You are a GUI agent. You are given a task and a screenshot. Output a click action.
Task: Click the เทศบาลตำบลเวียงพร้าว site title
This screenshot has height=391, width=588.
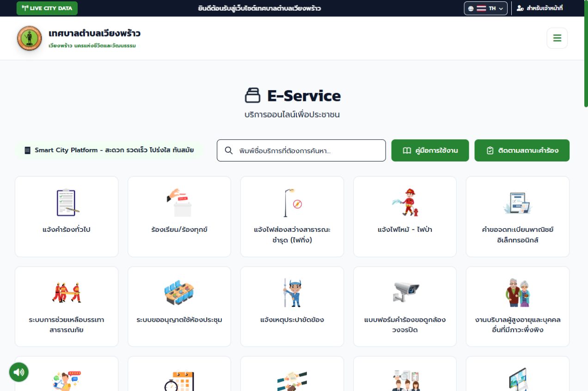tap(95, 33)
